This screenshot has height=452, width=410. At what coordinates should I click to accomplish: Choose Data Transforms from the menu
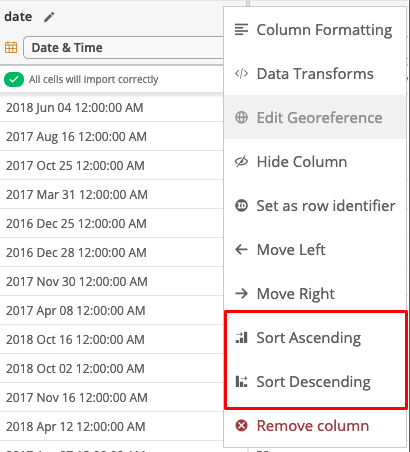pyautogui.click(x=315, y=73)
